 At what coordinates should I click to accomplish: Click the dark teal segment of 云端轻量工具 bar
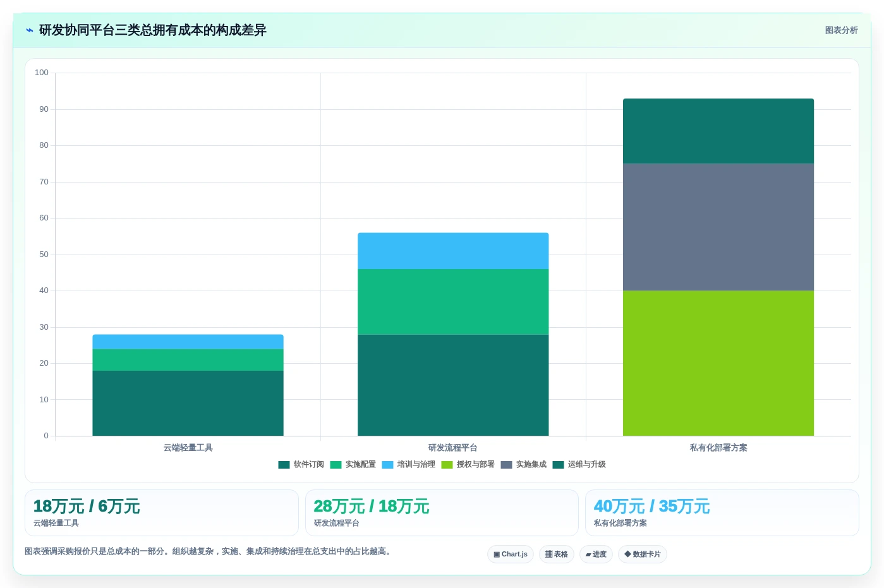click(x=188, y=403)
